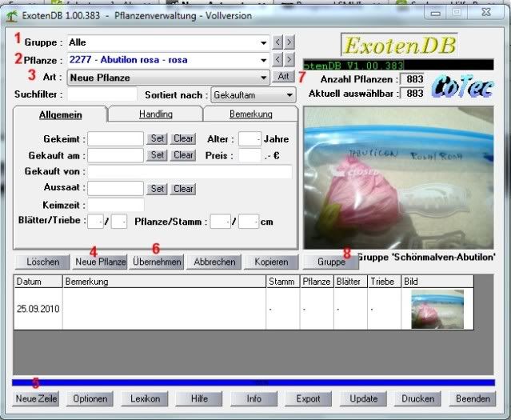Click the CoTec logo
The height and width of the screenshot is (420, 511).
tap(461, 87)
